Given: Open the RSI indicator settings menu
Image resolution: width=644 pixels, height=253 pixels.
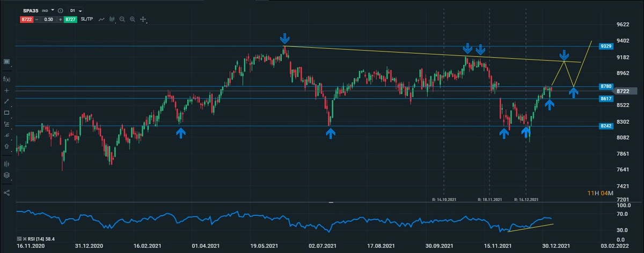Looking at the screenshot, I should pos(20,238).
